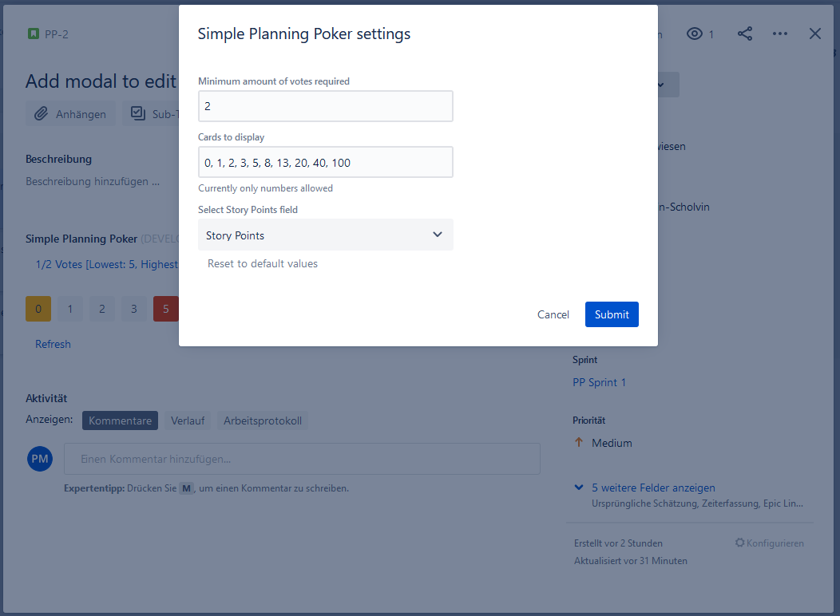The height and width of the screenshot is (616, 840).
Task: Click the Konfigurieren gear link
Action: [769, 543]
